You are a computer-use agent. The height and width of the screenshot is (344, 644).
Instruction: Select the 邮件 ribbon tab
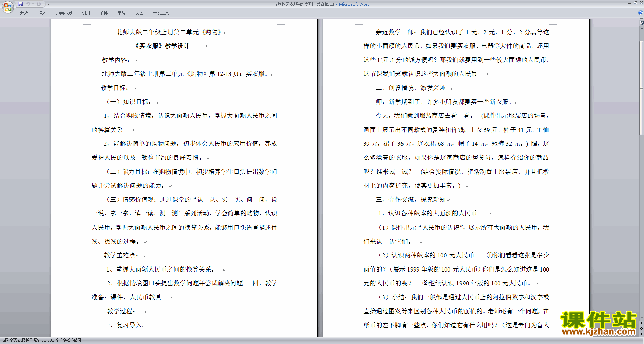(x=104, y=13)
